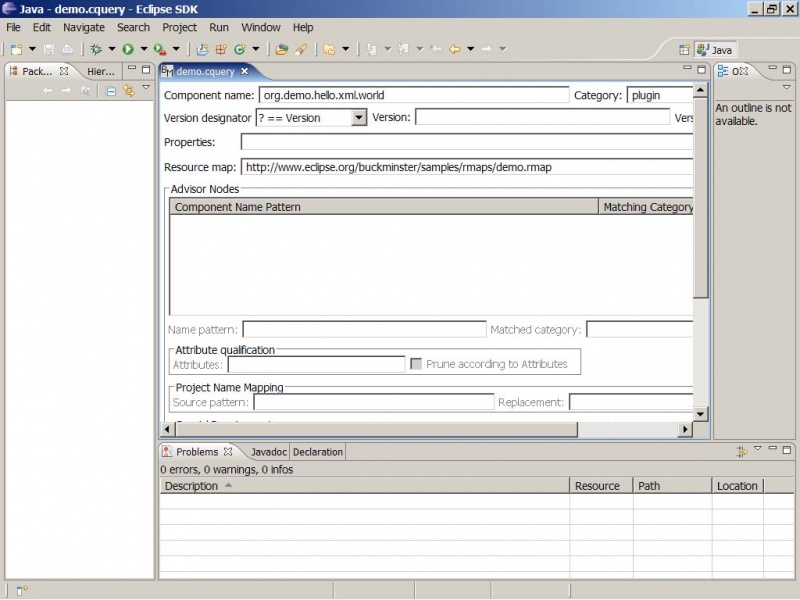The image size is (800, 600).
Task: Select the demo.cquery editor tab
Action: (x=205, y=71)
